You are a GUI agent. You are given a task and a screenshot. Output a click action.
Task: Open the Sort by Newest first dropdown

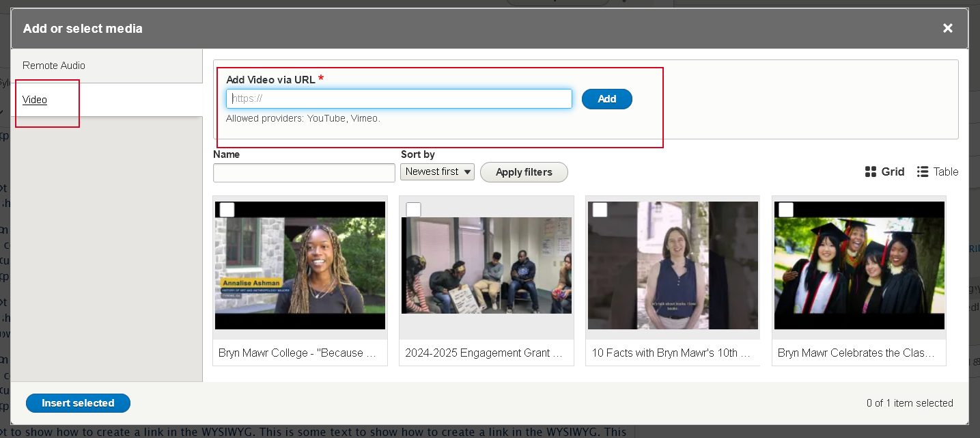pos(437,172)
